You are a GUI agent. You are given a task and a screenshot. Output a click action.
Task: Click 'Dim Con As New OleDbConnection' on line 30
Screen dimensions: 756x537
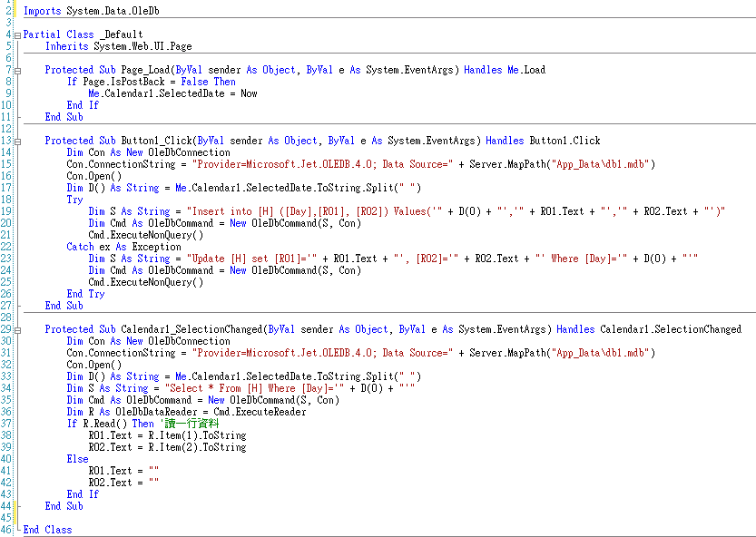coord(149,341)
